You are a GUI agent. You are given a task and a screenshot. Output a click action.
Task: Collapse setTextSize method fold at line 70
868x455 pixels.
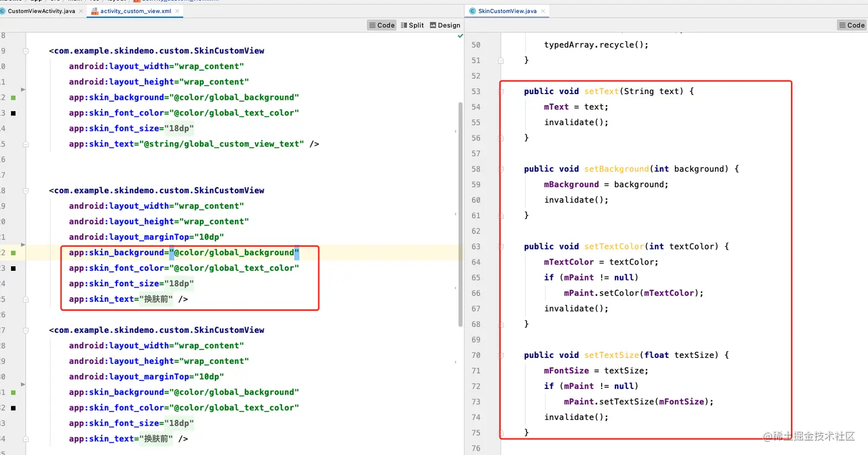click(501, 355)
